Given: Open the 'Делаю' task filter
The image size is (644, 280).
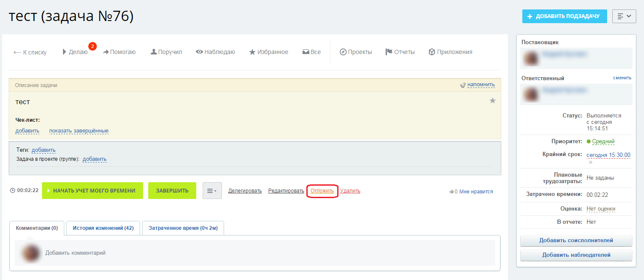Looking at the screenshot, I should [75, 52].
